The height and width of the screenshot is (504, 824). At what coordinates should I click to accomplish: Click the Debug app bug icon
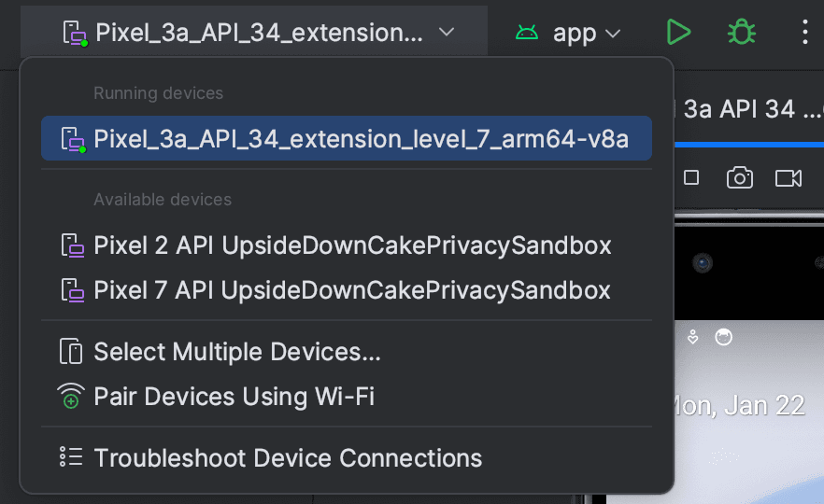pos(742,32)
